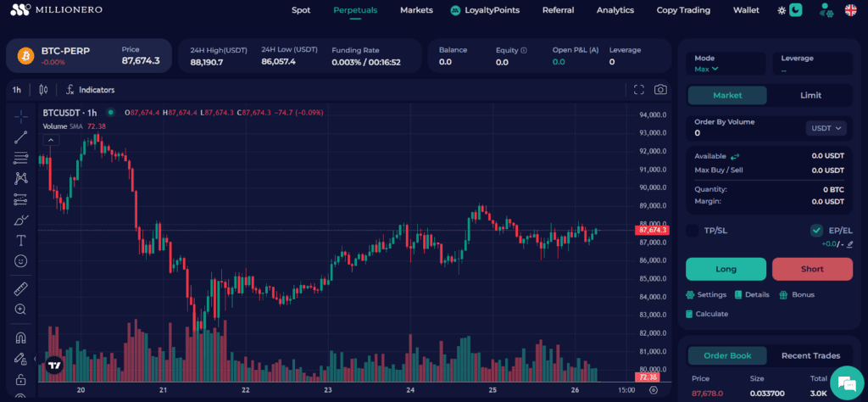Screen dimensions: 868x402
Task: Switch to the Limit order tab
Action: (x=810, y=95)
